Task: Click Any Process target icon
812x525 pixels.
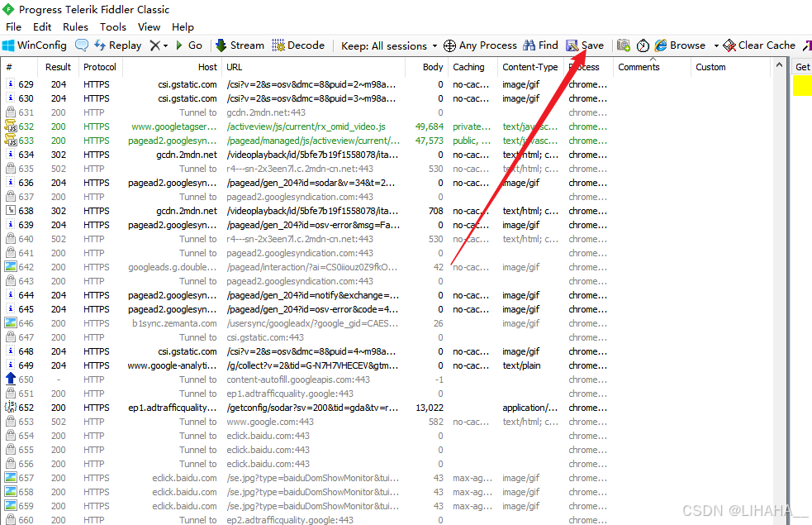Action: point(449,45)
